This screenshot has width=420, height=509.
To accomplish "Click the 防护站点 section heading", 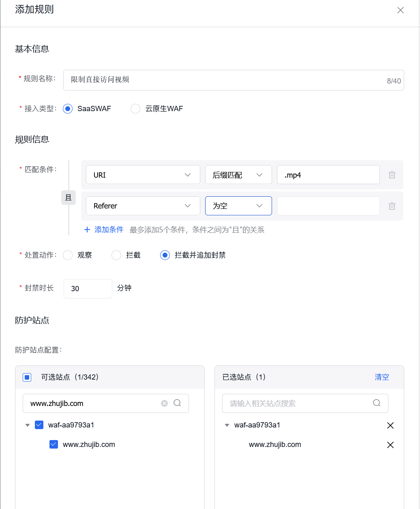I will [x=32, y=320].
